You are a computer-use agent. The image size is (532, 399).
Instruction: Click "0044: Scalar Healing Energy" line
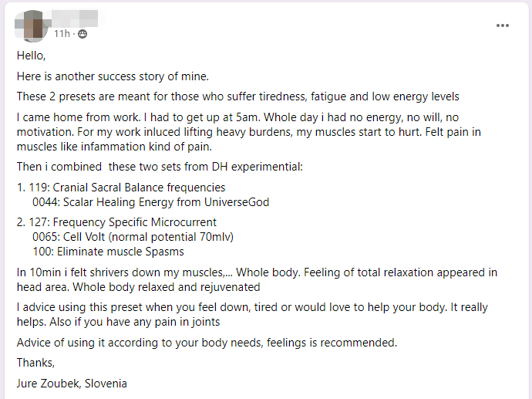[x=150, y=202]
